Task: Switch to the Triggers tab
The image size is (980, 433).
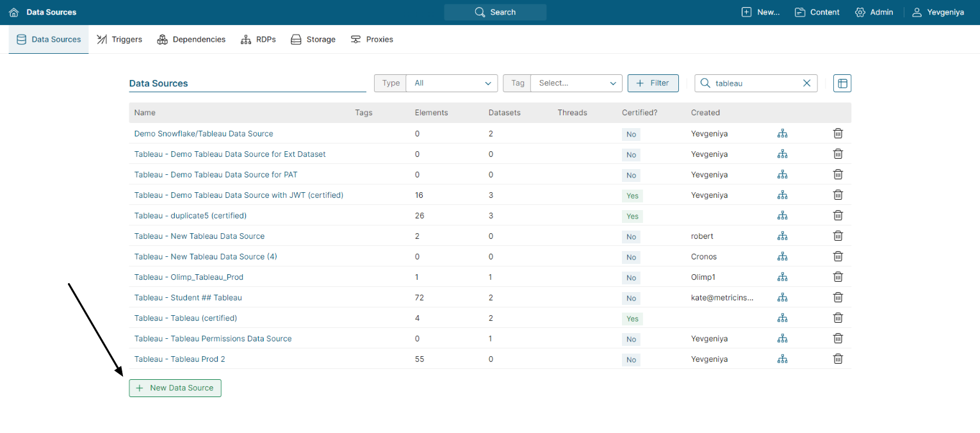Action: coord(119,39)
